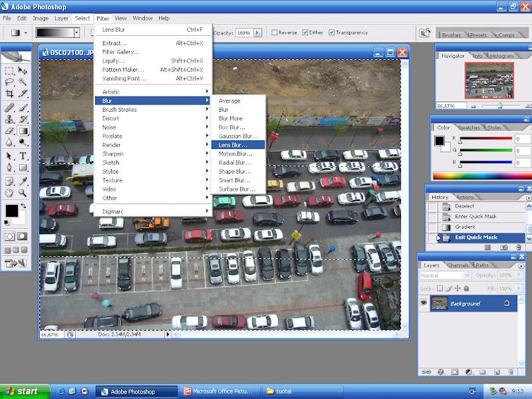Viewport: 532px width, 399px height.
Task: Hide the Background layer with eye icon
Action: pos(424,303)
